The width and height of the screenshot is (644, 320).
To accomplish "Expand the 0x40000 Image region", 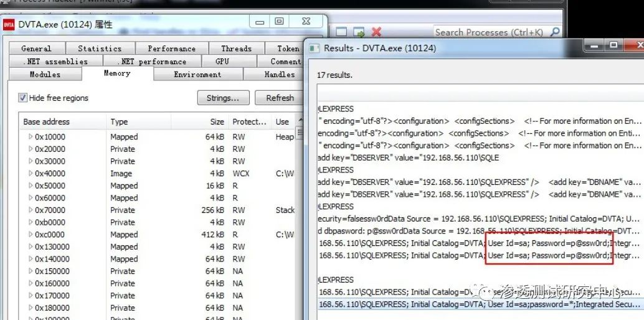I will [31, 173].
